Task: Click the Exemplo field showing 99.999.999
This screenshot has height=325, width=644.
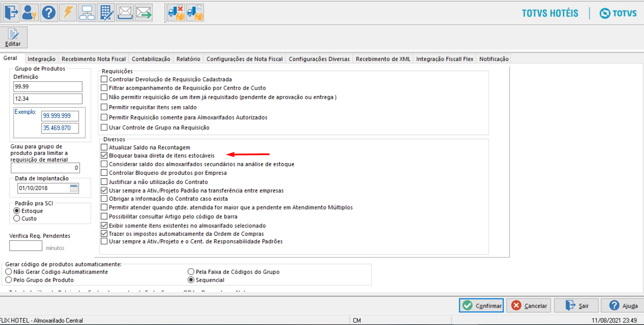Action: [60, 116]
